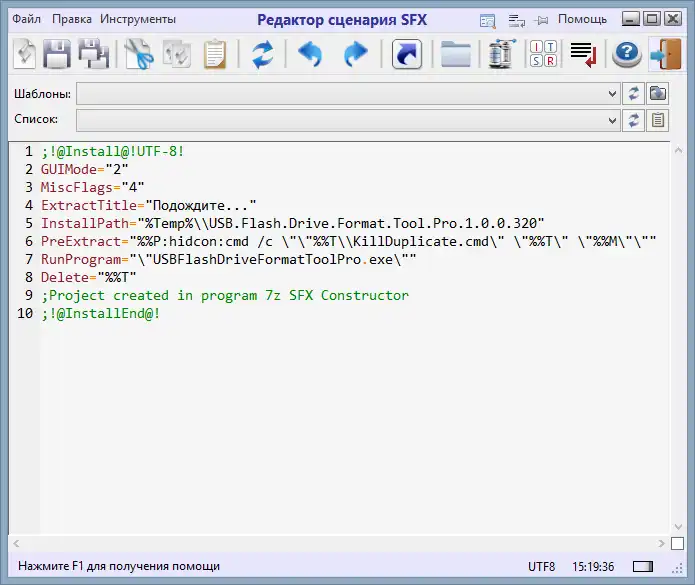Refresh the Шаблоны templates list
695x585 pixels.
click(x=633, y=94)
